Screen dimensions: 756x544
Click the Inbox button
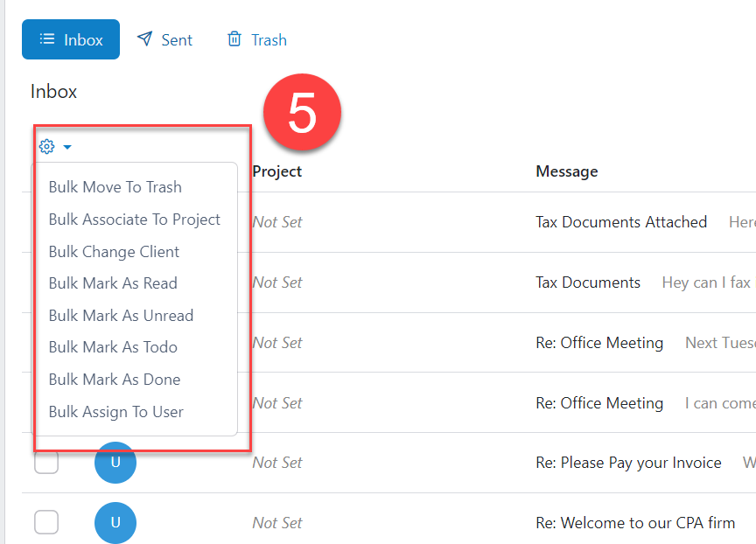coord(71,38)
